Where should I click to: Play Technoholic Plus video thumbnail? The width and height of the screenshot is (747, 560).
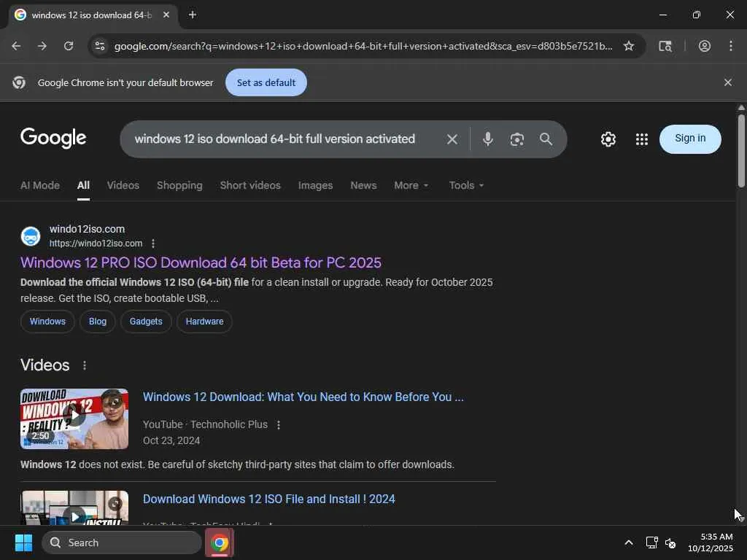74,419
